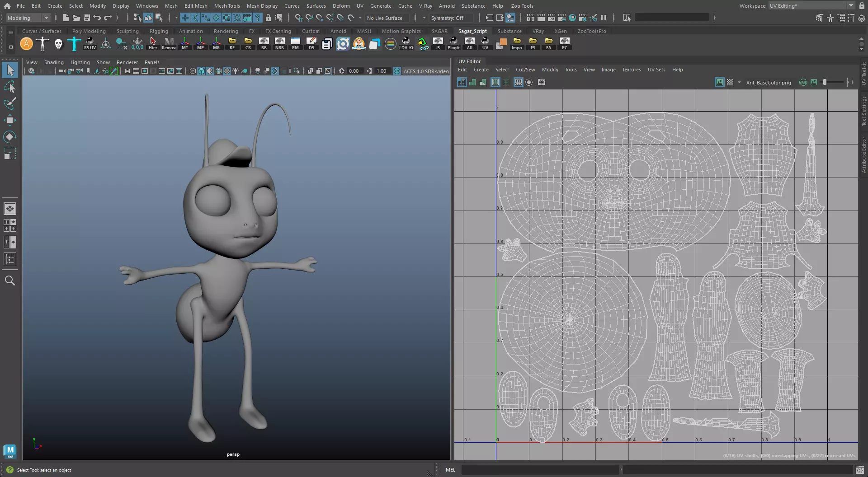This screenshot has width=868, height=477.
Task: Open the viewport Shading menu
Action: point(54,62)
